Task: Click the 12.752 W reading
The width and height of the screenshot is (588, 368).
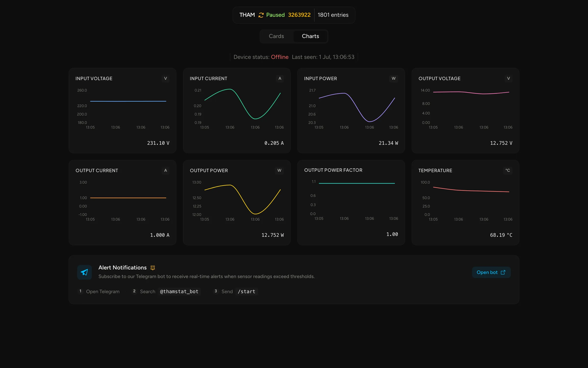Action: click(x=272, y=235)
